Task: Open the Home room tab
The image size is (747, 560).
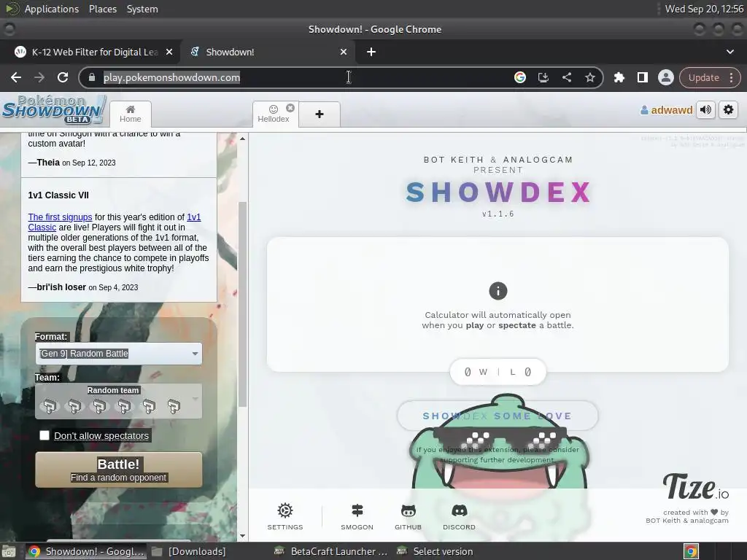Action: click(x=130, y=114)
